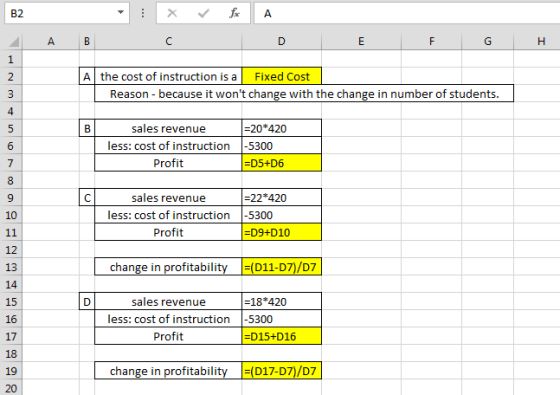Select '-5300' cell in row 6

point(281,146)
